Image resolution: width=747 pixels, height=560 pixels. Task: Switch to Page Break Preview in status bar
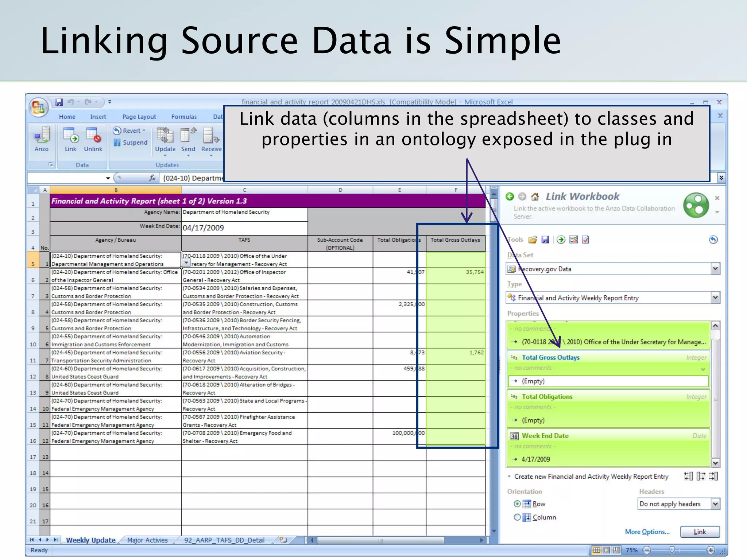tap(616, 550)
